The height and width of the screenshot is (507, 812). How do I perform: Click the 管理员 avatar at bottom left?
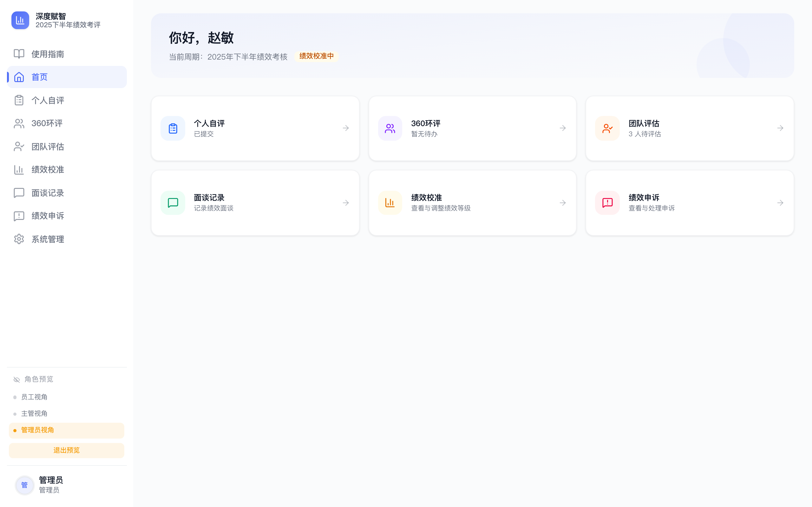(x=24, y=485)
